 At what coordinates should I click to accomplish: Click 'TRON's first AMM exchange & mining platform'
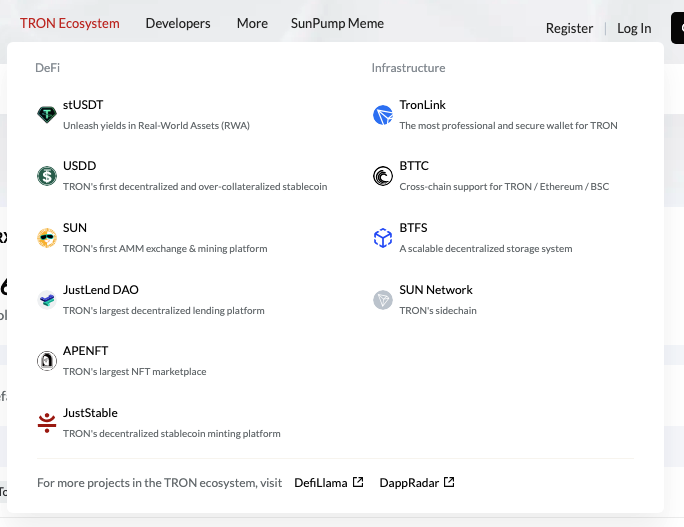[x=165, y=249]
